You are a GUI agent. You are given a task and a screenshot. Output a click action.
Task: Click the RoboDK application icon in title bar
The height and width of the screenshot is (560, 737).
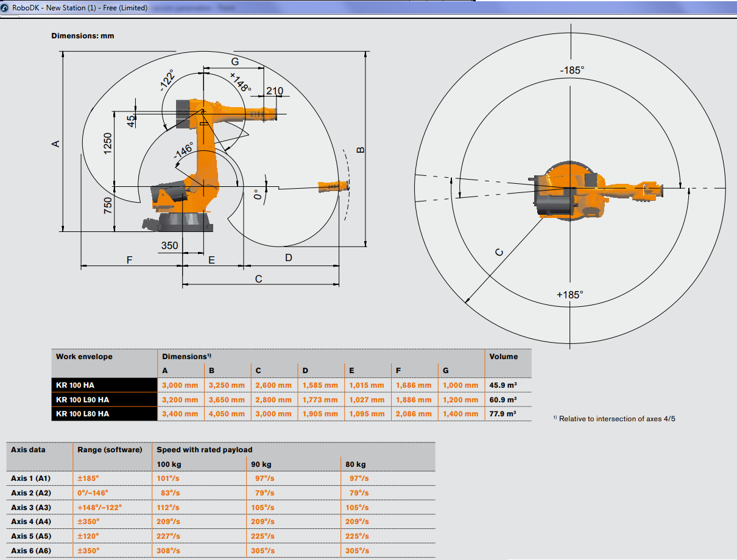5,8
